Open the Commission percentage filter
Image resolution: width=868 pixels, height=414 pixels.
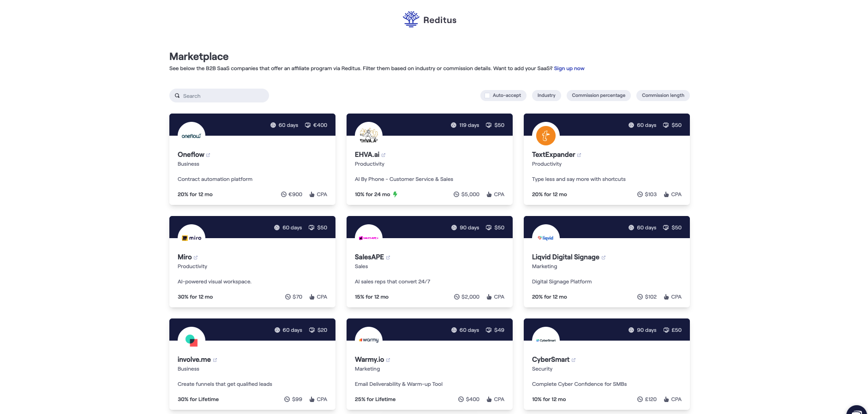[599, 96]
